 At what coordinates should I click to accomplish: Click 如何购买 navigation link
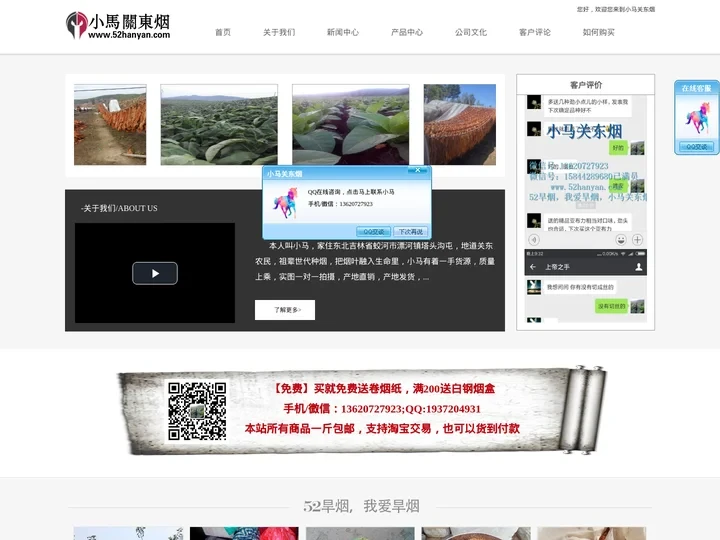tap(599, 32)
